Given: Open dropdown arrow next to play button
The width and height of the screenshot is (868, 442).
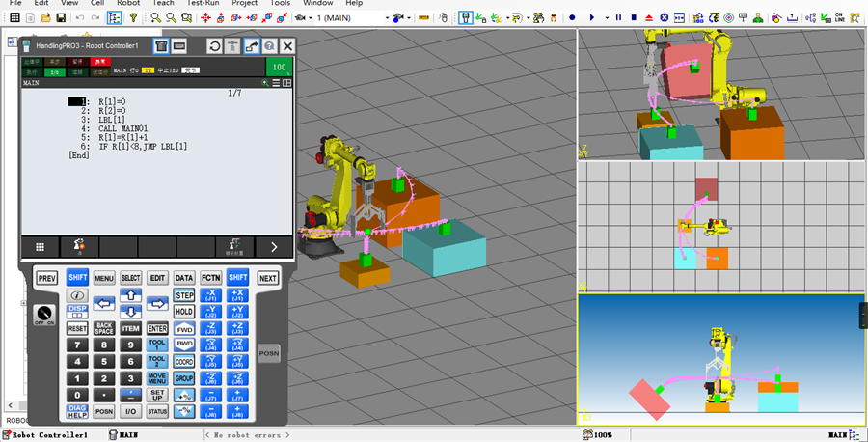Looking at the screenshot, I should coord(607,18).
